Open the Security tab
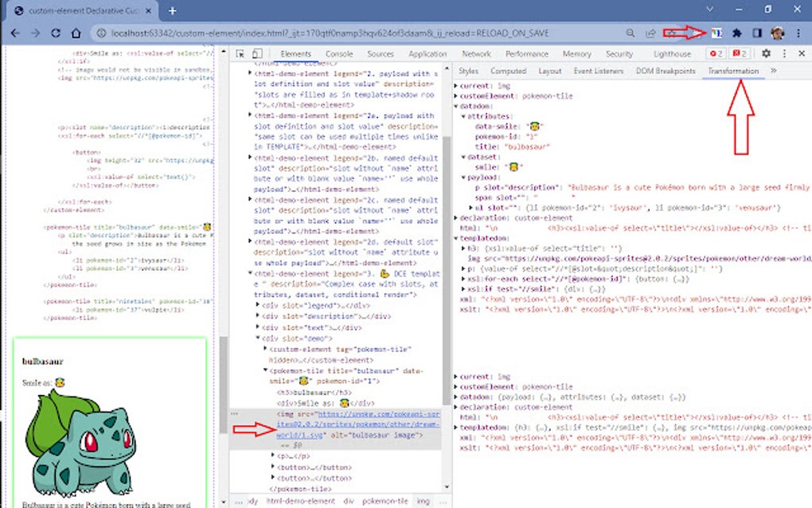Viewport: 812px width, 508px height. coord(619,54)
